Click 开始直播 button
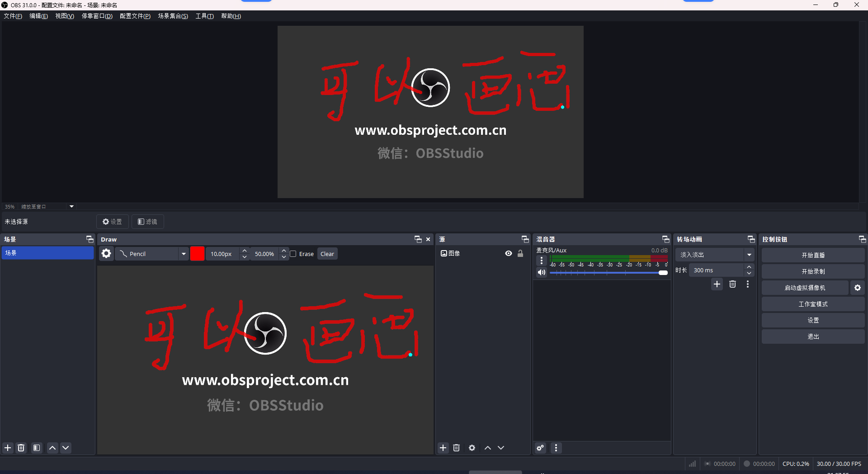This screenshot has height=474, width=868. 813,255
